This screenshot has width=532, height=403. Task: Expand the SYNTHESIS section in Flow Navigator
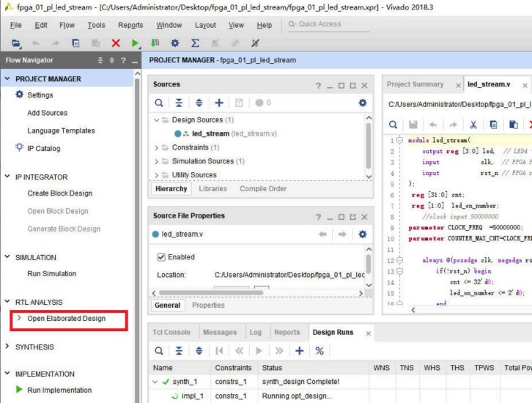tap(7, 347)
